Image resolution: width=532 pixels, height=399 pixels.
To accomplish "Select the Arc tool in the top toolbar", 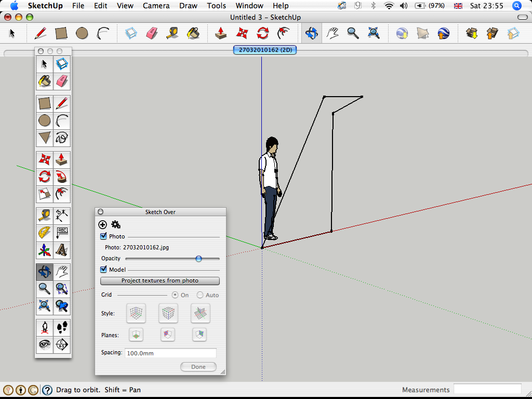I will [103, 33].
